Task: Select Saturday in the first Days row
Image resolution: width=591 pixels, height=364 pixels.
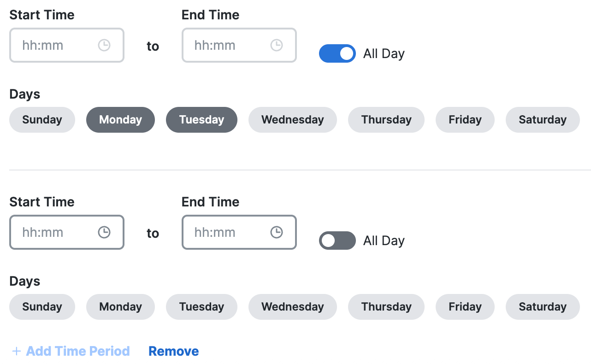Action: tap(543, 120)
